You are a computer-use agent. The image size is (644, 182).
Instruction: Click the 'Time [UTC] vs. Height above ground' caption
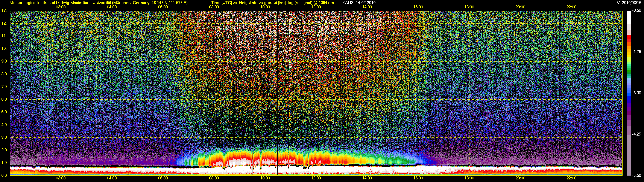[272, 3]
